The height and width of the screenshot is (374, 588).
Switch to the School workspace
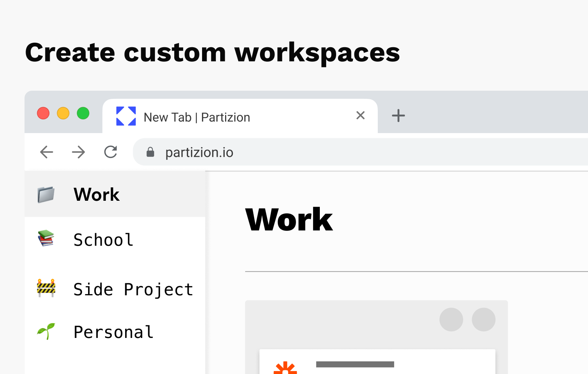(x=115, y=240)
